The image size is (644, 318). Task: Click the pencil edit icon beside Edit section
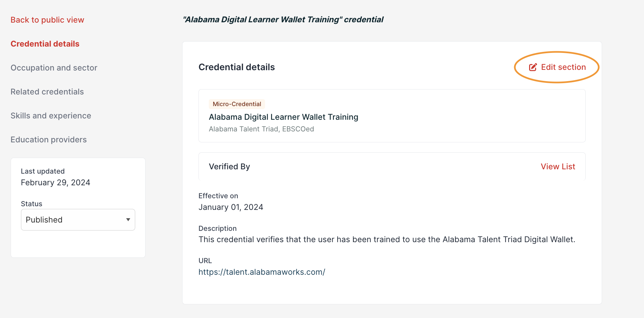tap(533, 67)
